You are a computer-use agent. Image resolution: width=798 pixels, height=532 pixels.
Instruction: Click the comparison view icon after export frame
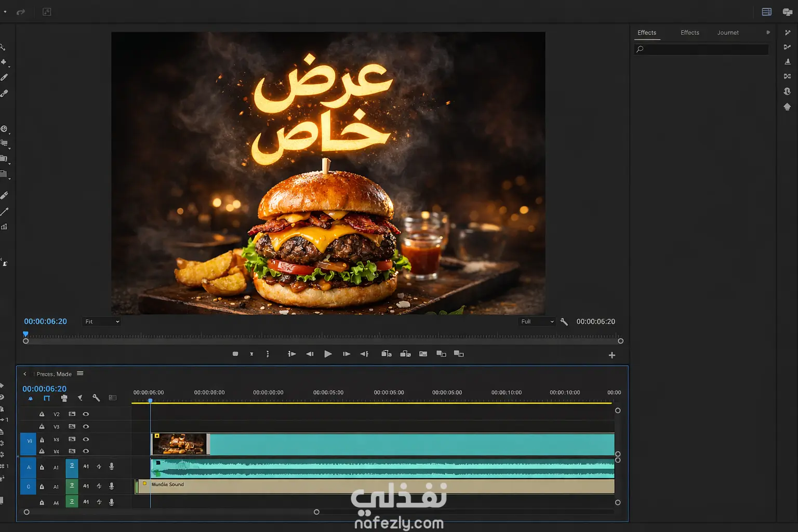pos(441,354)
